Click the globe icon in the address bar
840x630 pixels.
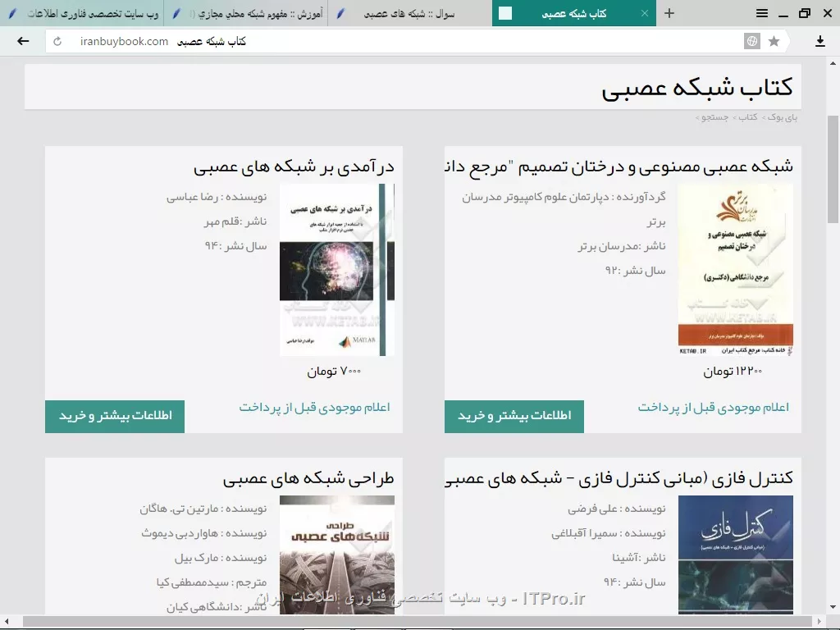(x=752, y=41)
